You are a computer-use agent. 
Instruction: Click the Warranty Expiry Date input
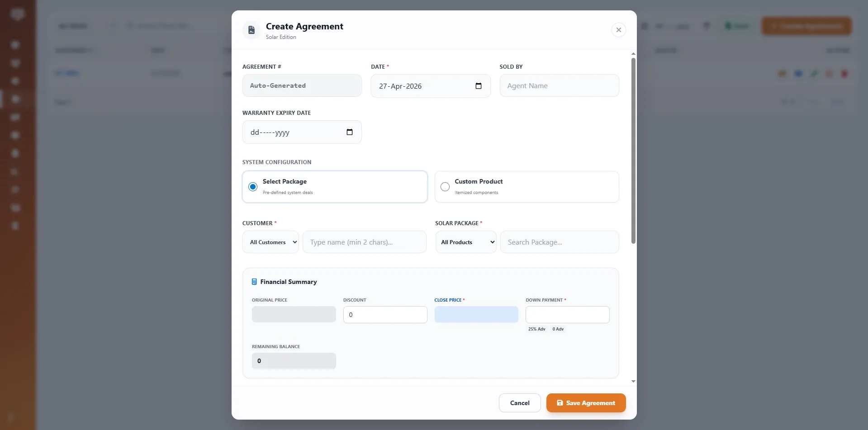[x=302, y=132]
